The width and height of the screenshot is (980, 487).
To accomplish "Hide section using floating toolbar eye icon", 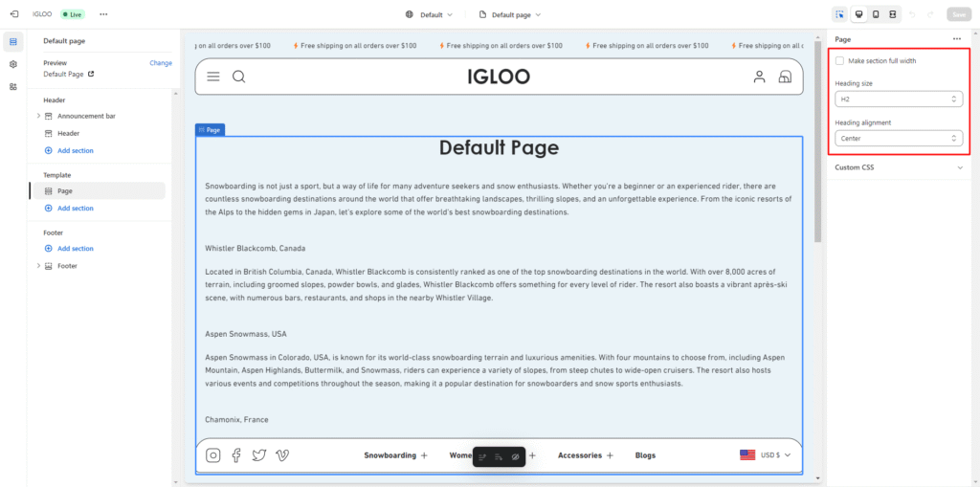I will (x=515, y=457).
